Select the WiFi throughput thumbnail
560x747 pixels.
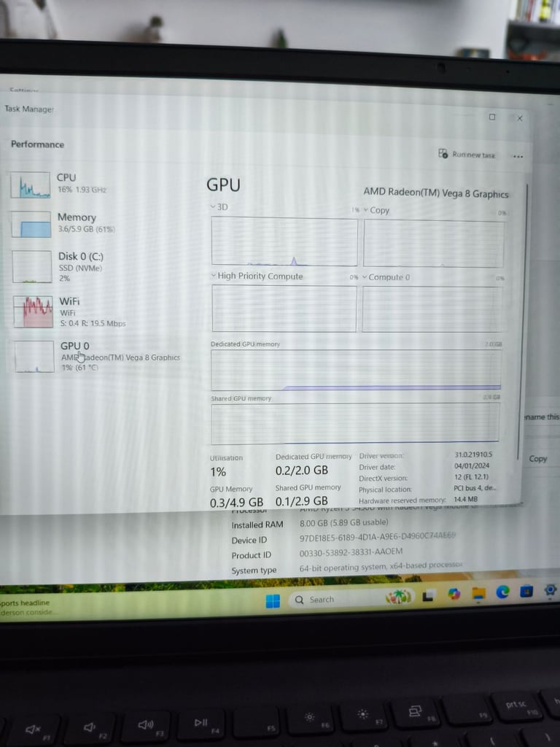[x=33, y=311]
